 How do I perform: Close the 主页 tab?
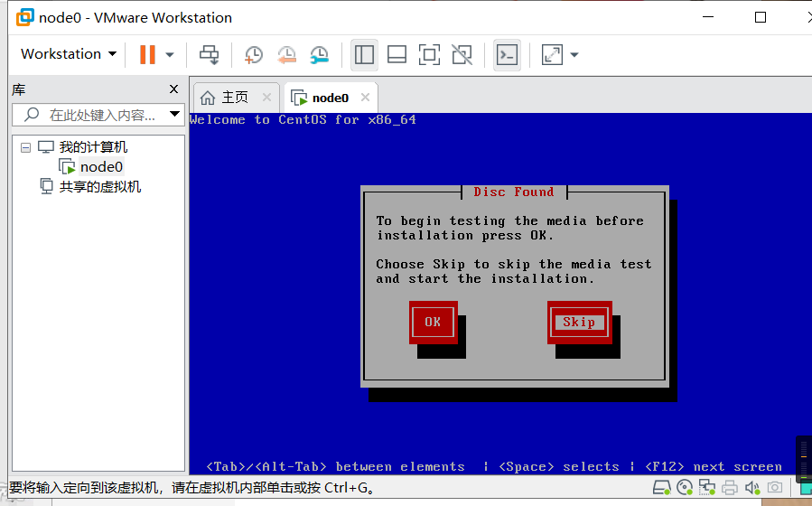266,97
